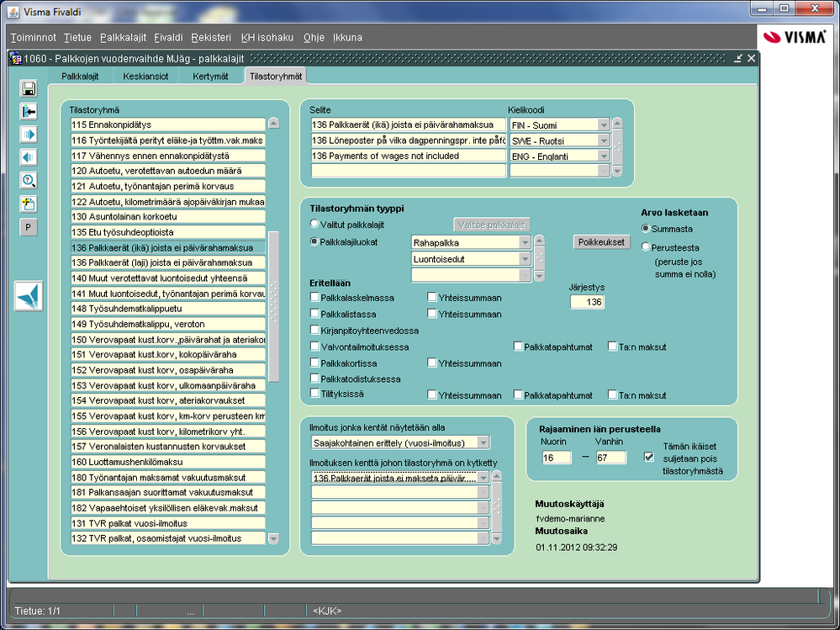The image size is (840, 630).
Task: Click the Visma Fivaldi title bar icon
Action: (13, 11)
